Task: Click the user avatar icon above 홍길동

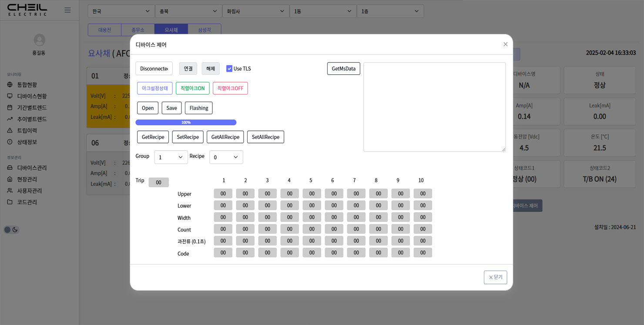Action: click(39, 40)
